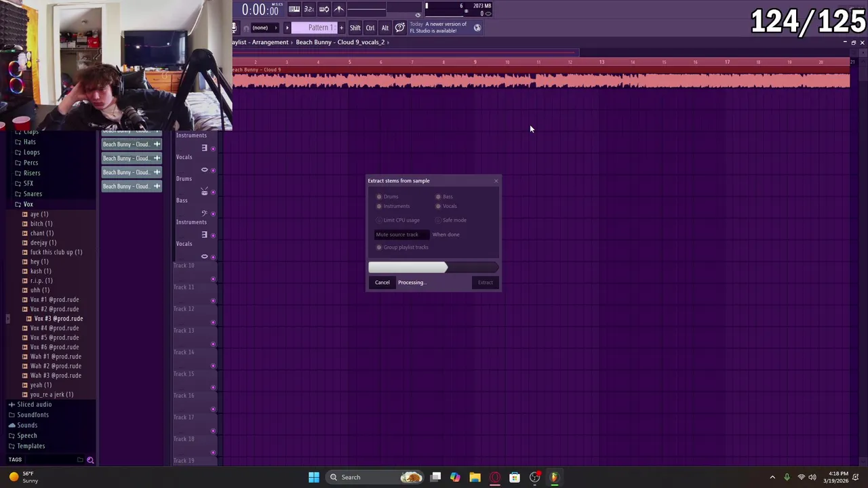The width and height of the screenshot is (868, 488).
Task: Click the system tray microphone icon
Action: tap(787, 477)
